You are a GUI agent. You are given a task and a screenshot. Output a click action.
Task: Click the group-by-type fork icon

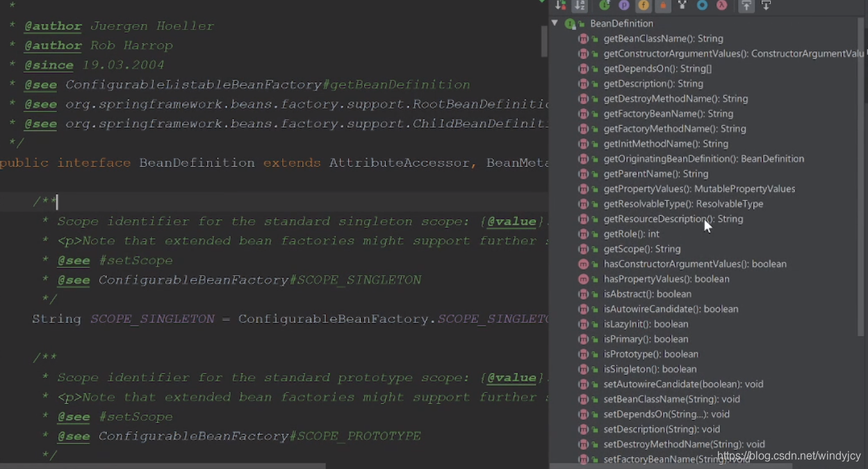pos(682,6)
